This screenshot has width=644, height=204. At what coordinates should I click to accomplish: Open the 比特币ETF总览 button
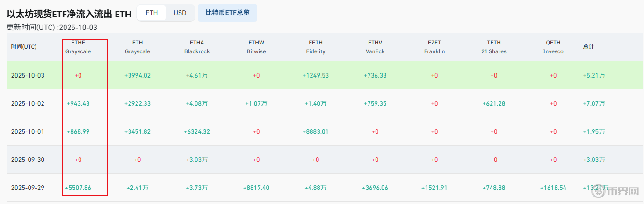tap(227, 13)
